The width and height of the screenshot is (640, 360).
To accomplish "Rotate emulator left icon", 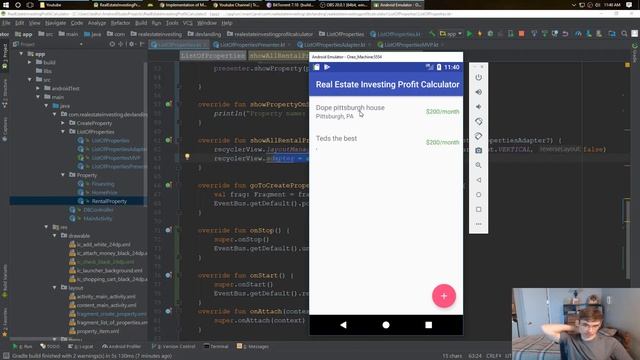I will click(478, 122).
